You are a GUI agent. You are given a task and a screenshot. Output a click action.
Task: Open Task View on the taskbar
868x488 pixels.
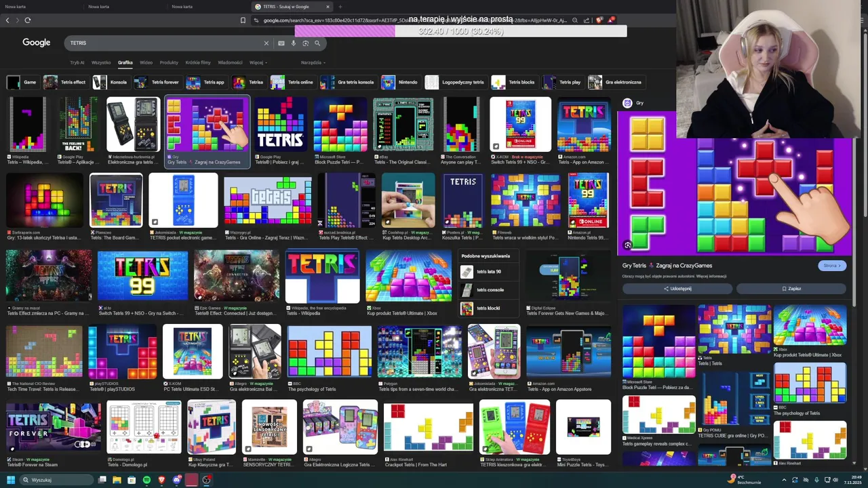coord(102,480)
